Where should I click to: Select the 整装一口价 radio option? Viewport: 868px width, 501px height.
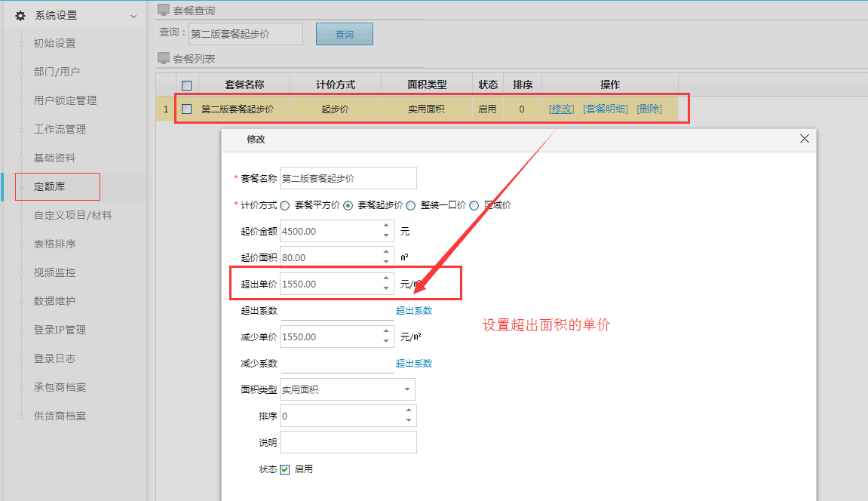411,205
